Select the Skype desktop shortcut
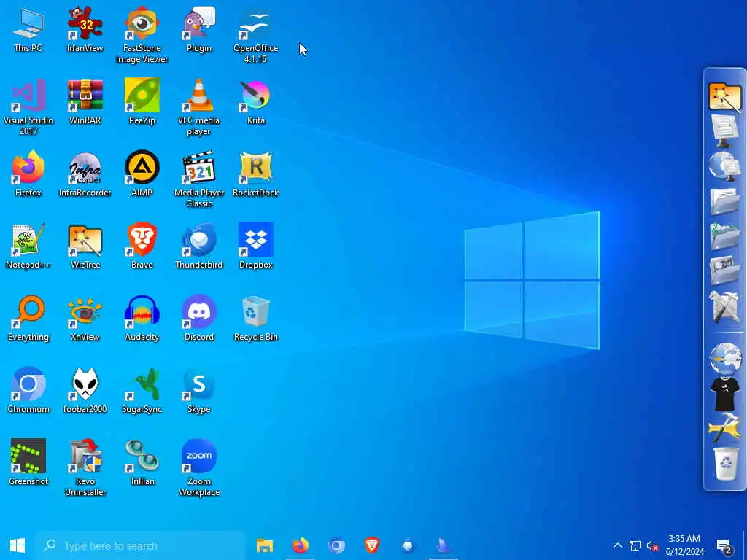This screenshot has height=560, width=747. tap(198, 391)
